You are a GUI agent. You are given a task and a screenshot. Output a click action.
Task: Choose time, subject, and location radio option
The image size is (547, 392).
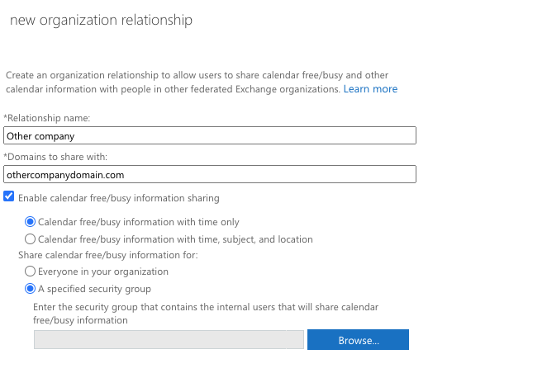(x=31, y=239)
